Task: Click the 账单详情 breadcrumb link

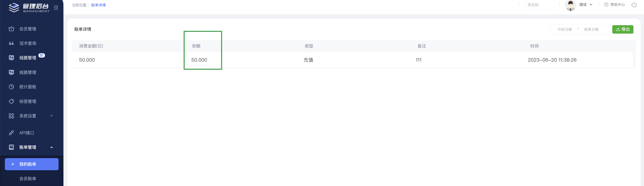Action: (98, 5)
